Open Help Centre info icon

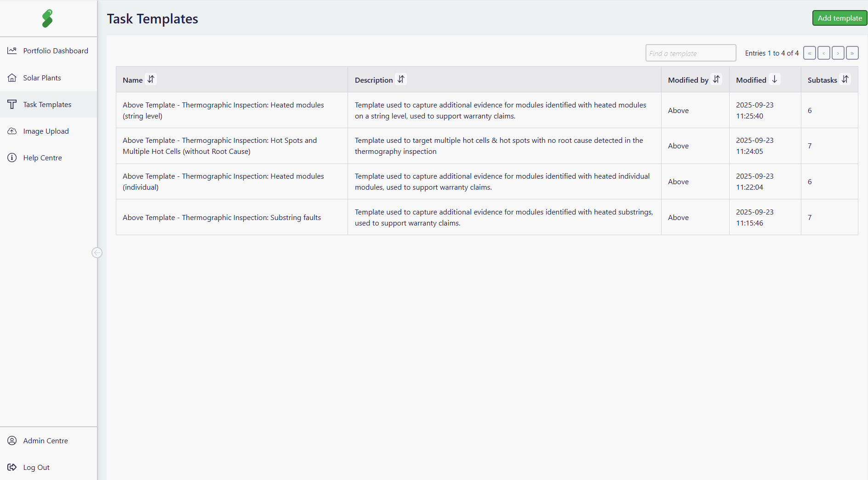click(12, 158)
